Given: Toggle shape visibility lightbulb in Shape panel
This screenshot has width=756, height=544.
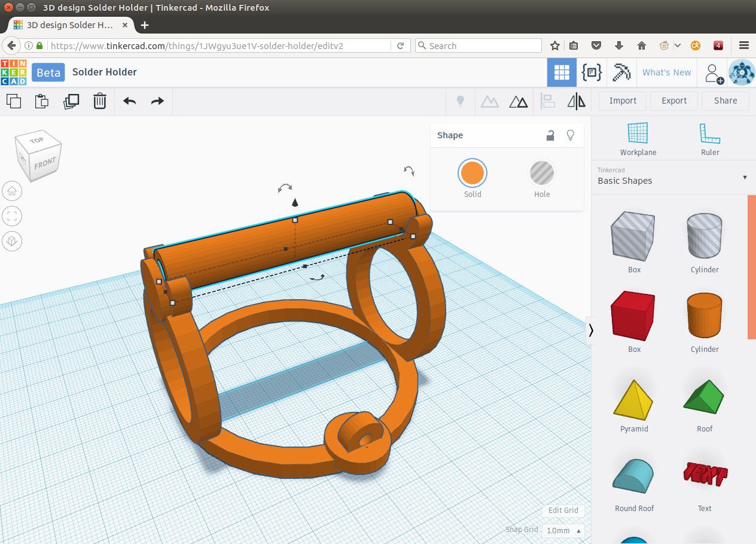Looking at the screenshot, I should tap(571, 136).
